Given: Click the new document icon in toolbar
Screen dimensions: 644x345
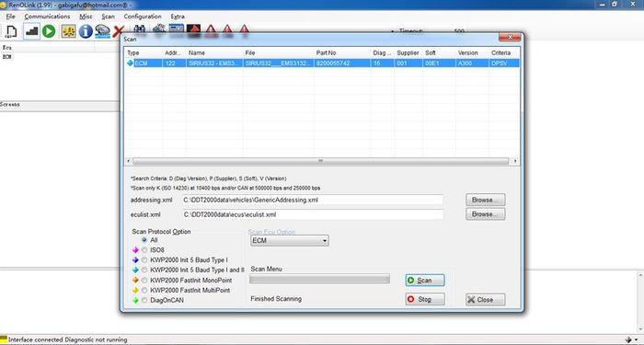Looking at the screenshot, I should click(x=11, y=31).
